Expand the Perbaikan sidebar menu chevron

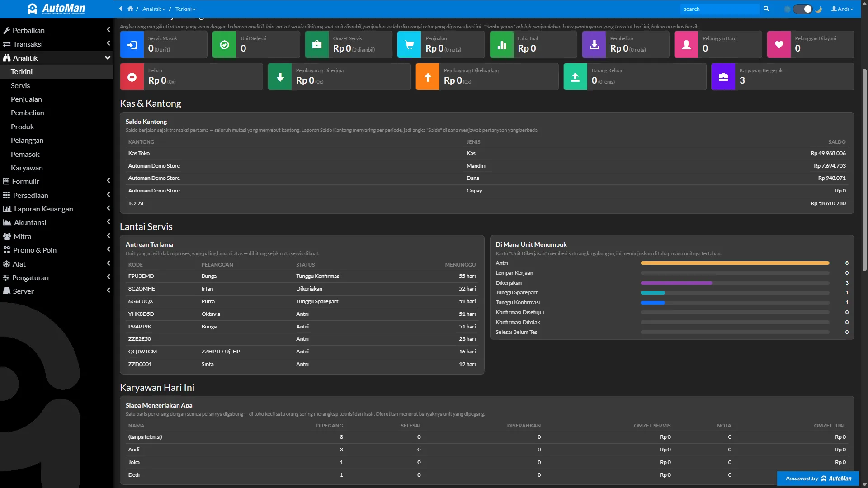(108, 30)
